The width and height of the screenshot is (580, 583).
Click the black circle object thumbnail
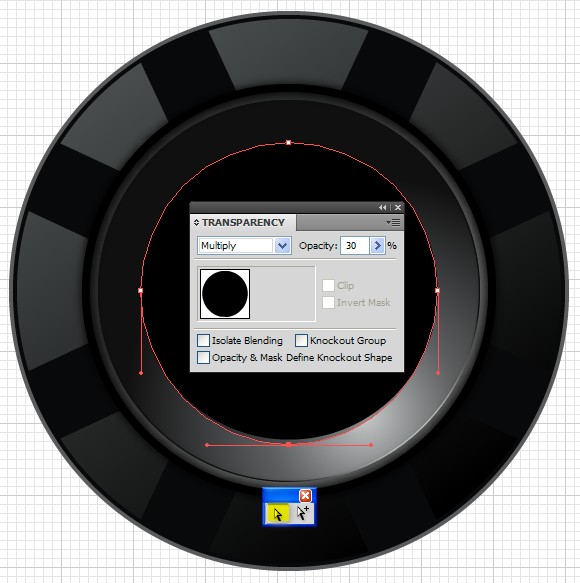pos(225,294)
